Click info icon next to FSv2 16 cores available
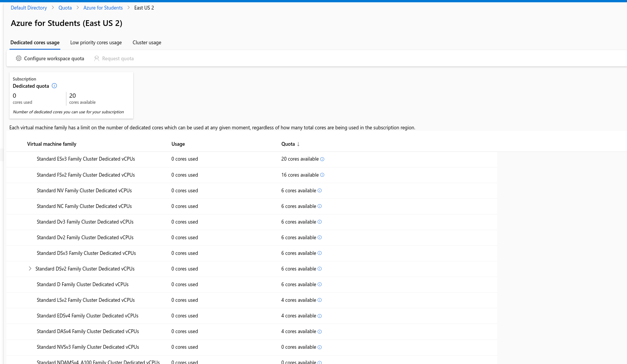 322,175
